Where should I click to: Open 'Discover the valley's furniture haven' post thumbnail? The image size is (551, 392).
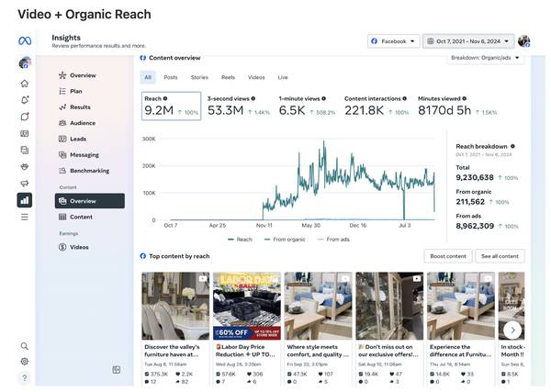(175, 306)
